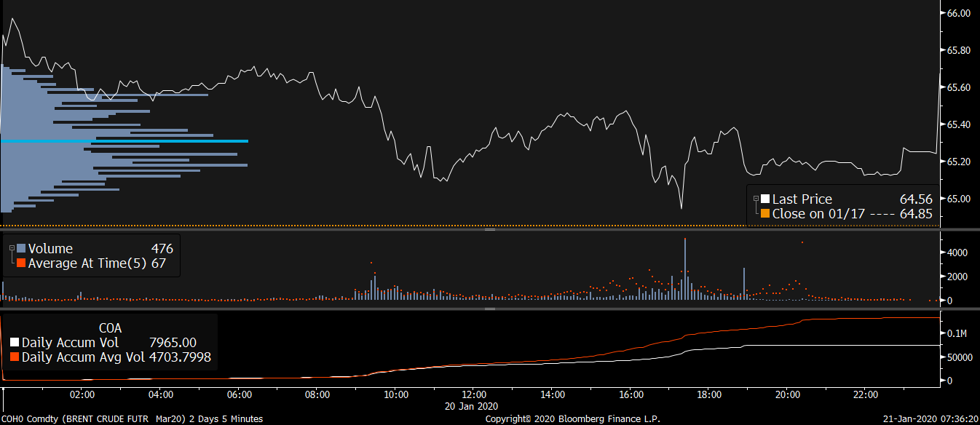Collapse the Volume legend tree box
This screenshot has width=980, height=425.
point(12,248)
